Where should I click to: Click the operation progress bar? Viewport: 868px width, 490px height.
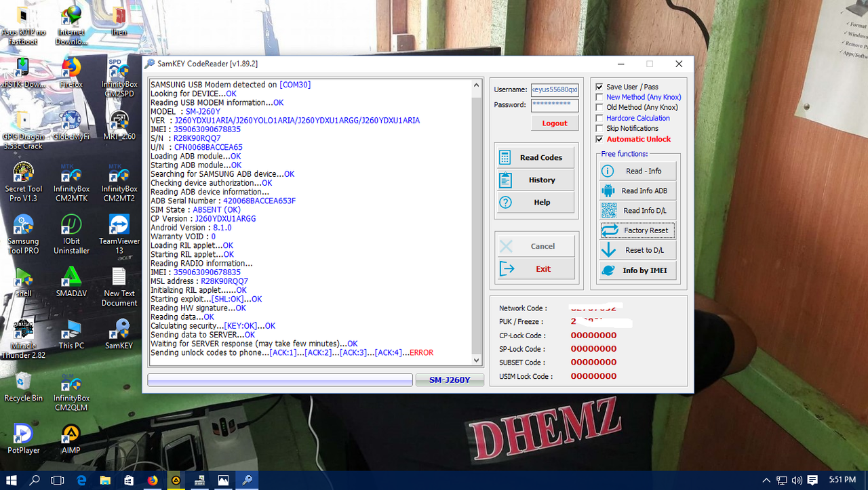(280, 380)
